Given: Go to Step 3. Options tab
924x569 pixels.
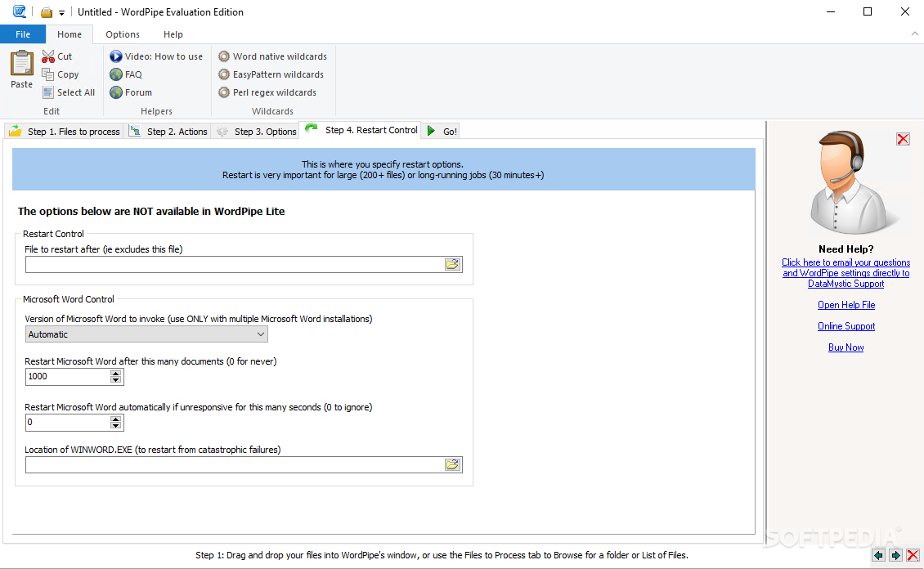Looking at the screenshot, I should point(256,132).
